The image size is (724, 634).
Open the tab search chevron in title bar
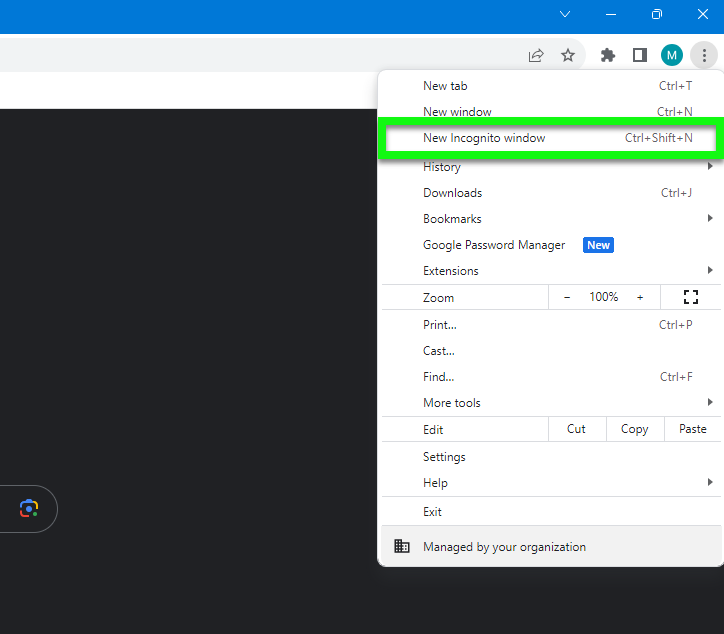(x=565, y=14)
